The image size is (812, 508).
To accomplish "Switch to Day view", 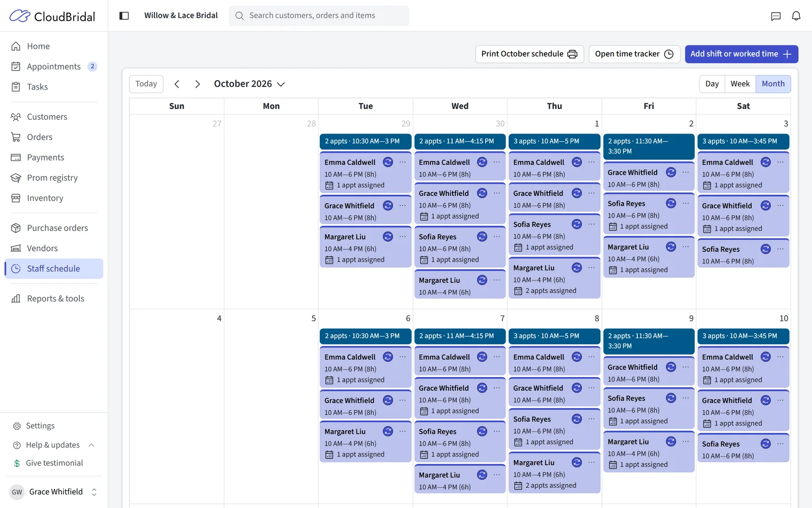I will click(712, 84).
